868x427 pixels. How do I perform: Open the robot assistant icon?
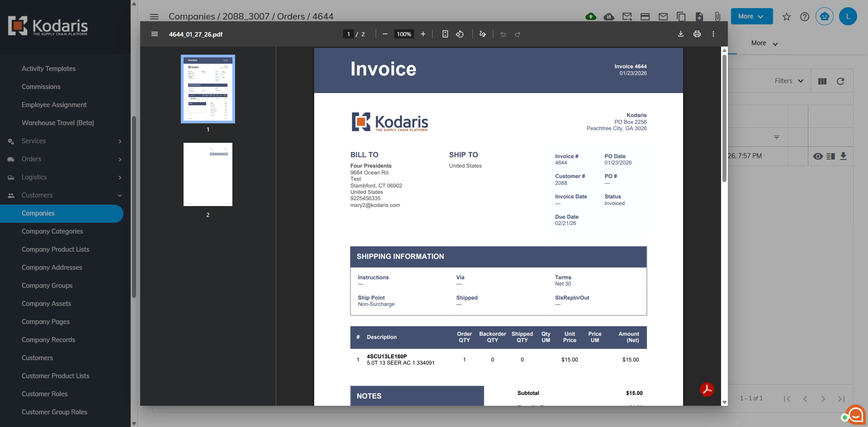click(x=825, y=16)
